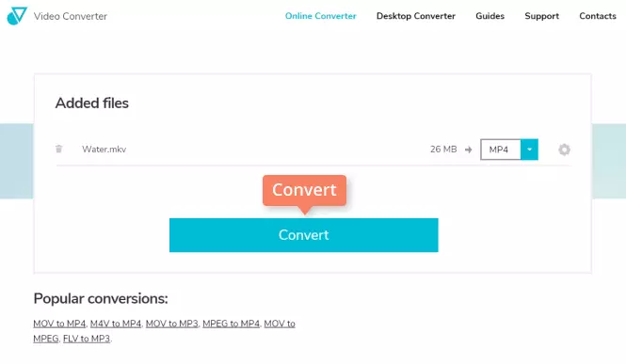The image size is (626, 364).
Task: Follow the FLV to MP3 link
Action: tap(87, 339)
